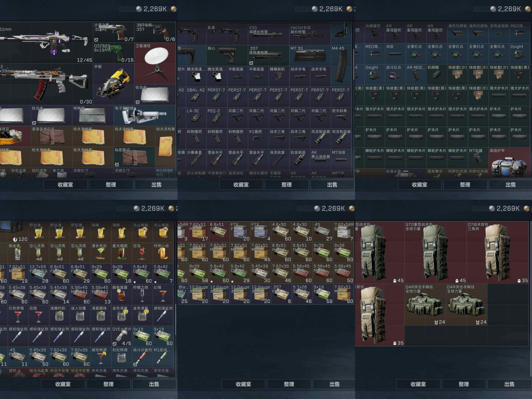The width and height of the screenshot is (532, 399).
Task: Pick the 5.7x28 SS193 ammo stack
Action: tap(302, 294)
